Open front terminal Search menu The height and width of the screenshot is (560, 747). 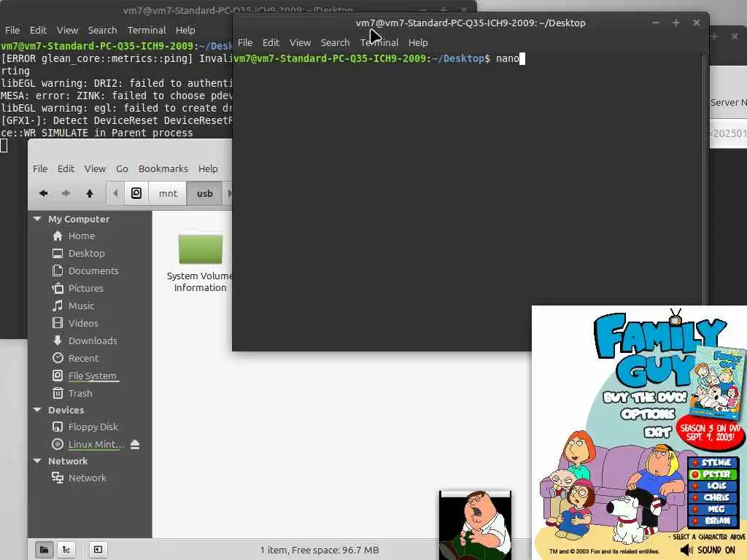(x=335, y=42)
